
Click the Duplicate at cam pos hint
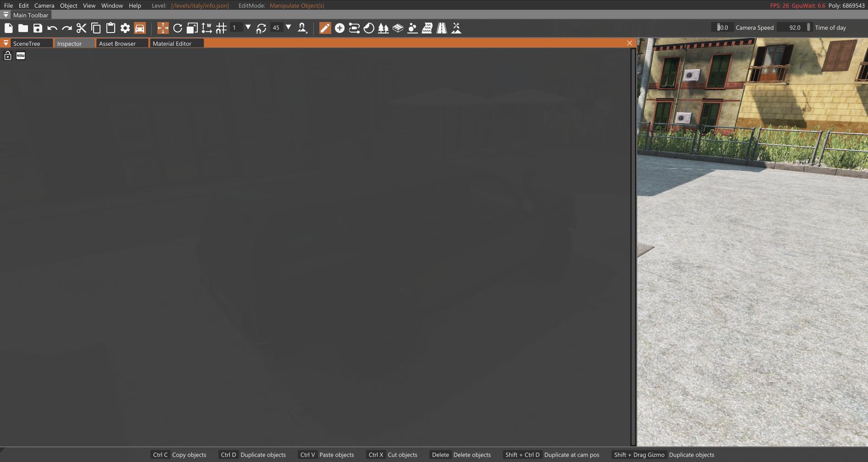click(552, 455)
